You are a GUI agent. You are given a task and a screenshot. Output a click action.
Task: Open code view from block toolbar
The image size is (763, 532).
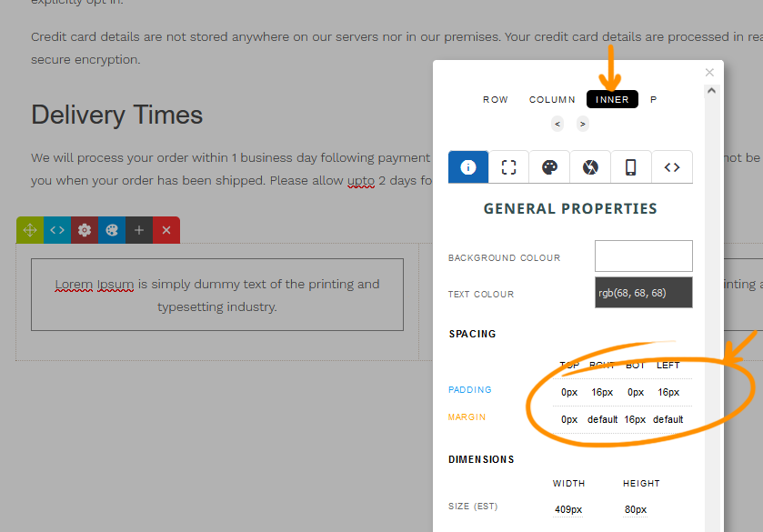pos(57,230)
